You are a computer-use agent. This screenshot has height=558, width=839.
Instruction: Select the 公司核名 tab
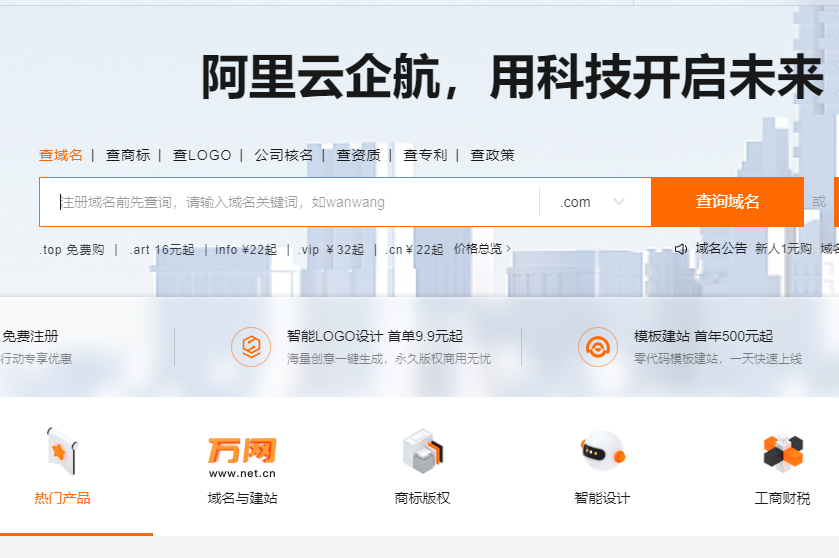284,155
